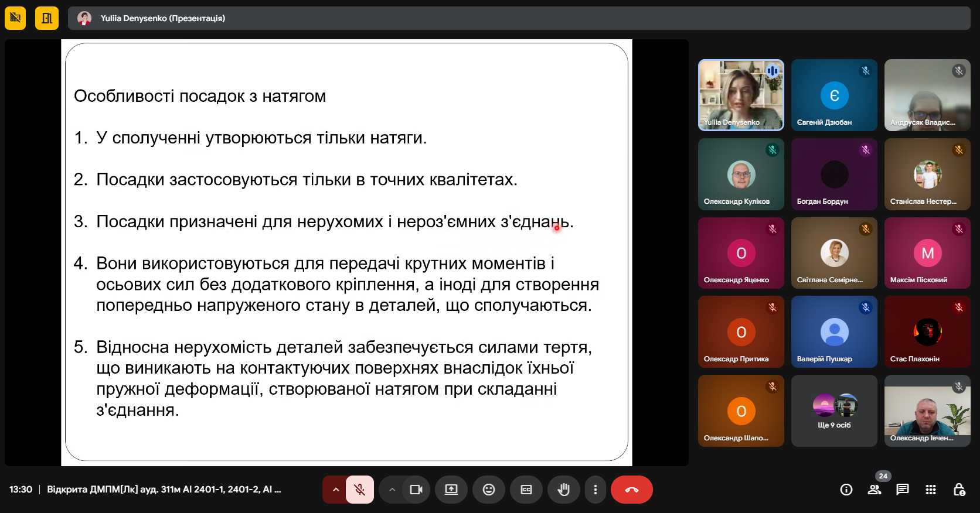Toggle the camera on or off
Screen dimensions: 980x513
click(x=416, y=490)
